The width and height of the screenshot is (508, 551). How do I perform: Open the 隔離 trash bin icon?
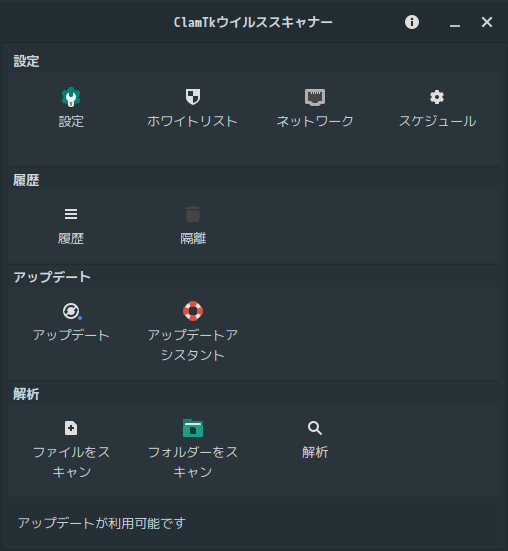[193, 214]
